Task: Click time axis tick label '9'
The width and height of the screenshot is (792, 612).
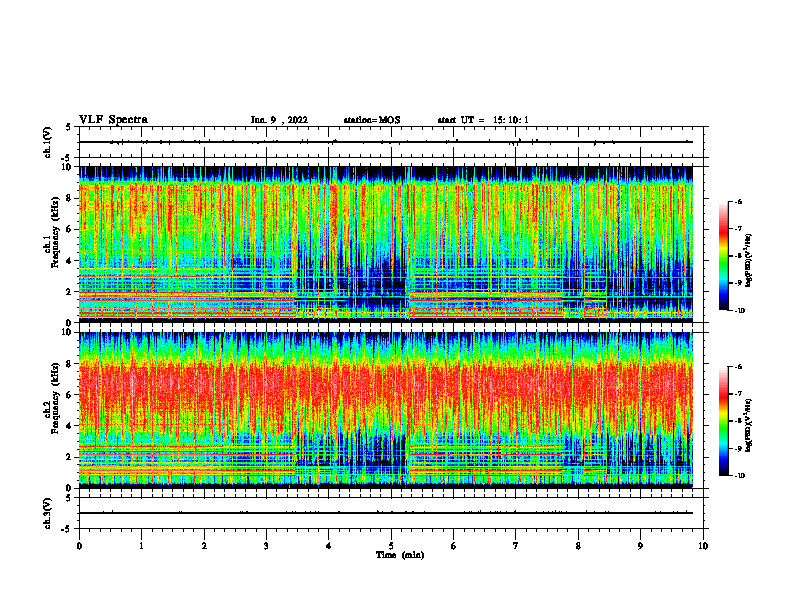Action: click(640, 546)
